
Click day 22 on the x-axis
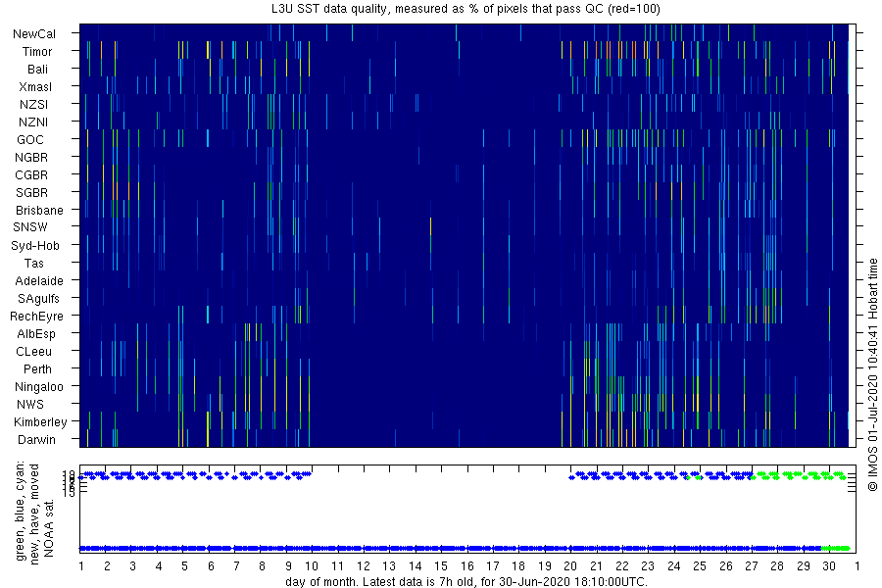click(x=622, y=566)
